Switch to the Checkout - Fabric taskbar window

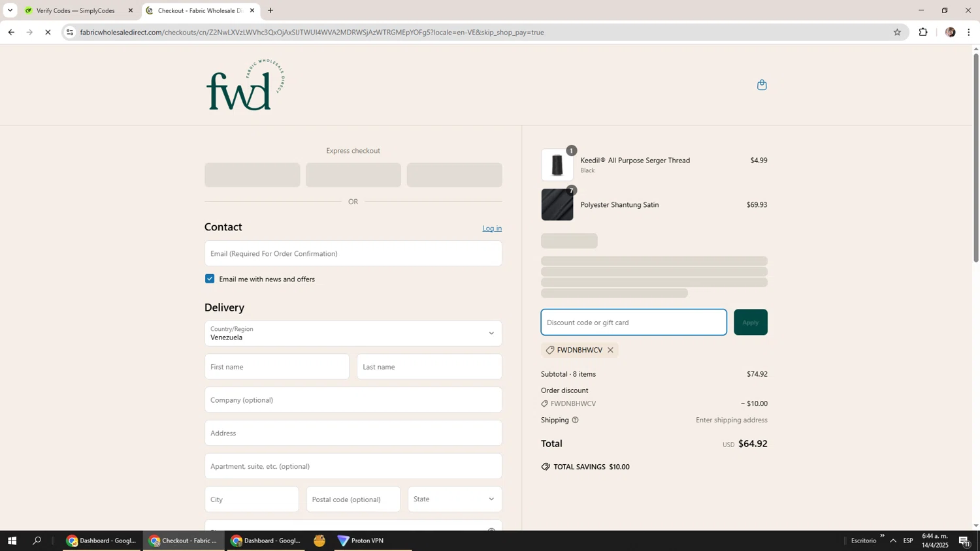coord(184,541)
